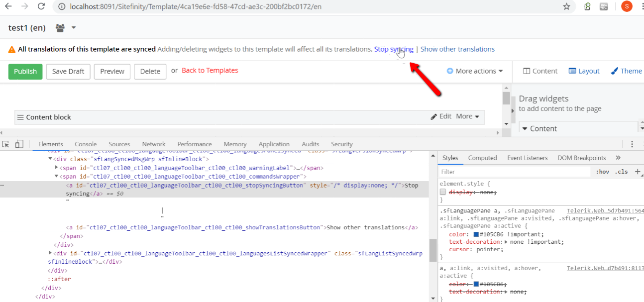Open the dropdown arrow next to test1

pyautogui.click(x=74, y=28)
